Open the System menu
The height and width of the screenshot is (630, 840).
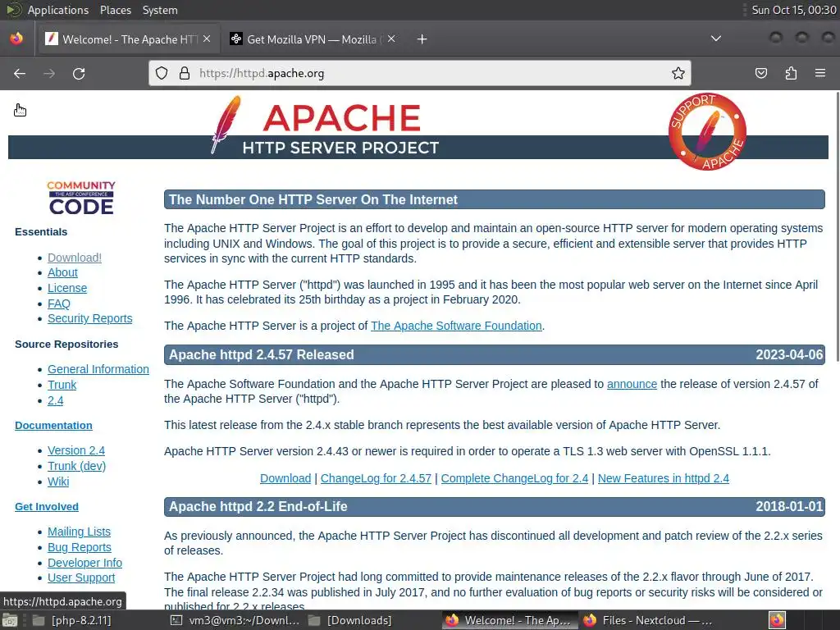click(160, 10)
